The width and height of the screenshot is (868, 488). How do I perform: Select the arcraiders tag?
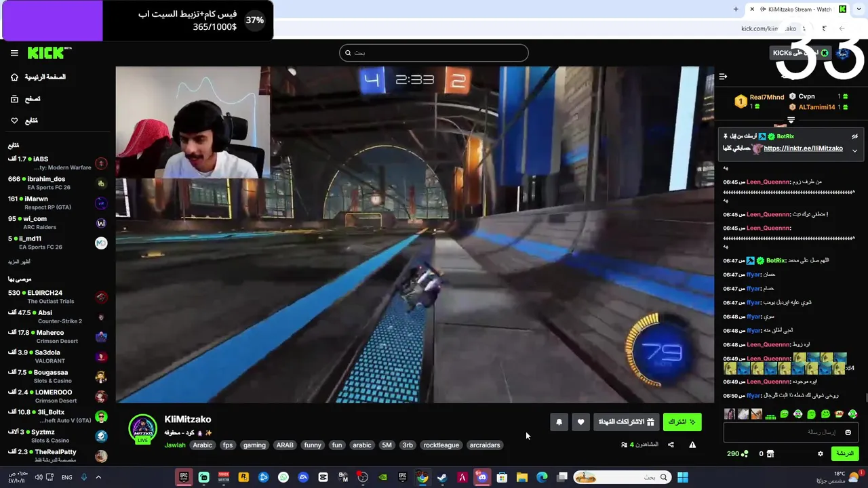[x=485, y=445]
